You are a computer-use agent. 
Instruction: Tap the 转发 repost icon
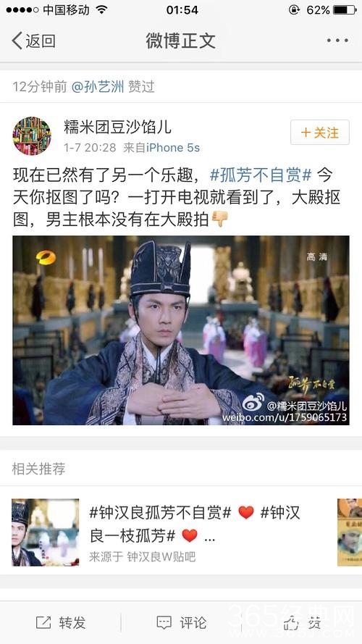(43, 623)
